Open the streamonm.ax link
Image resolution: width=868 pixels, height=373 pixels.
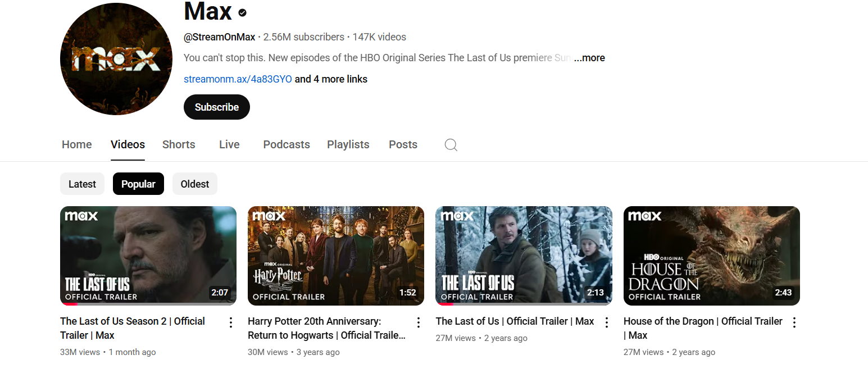point(238,79)
